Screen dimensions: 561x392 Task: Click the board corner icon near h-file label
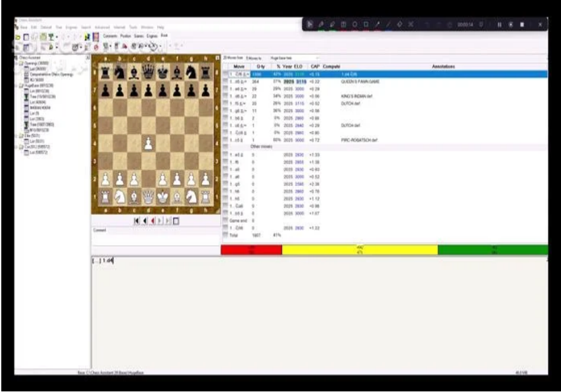click(x=217, y=58)
